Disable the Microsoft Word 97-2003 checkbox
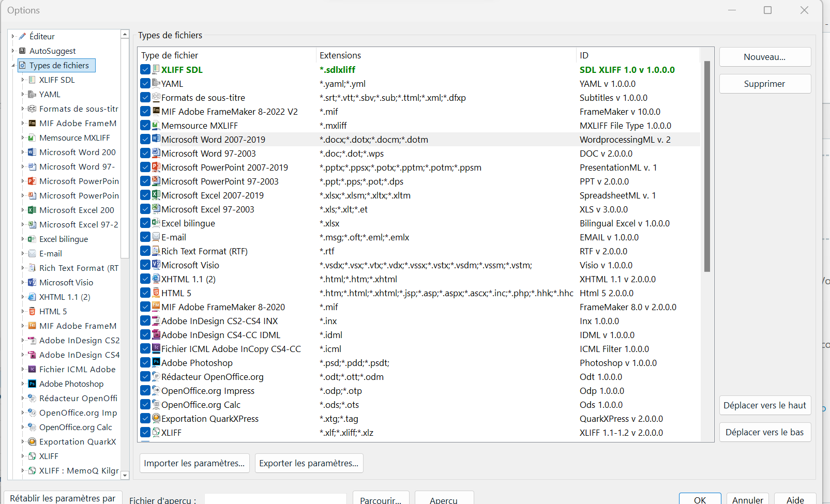The image size is (830, 504). coord(145,154)
